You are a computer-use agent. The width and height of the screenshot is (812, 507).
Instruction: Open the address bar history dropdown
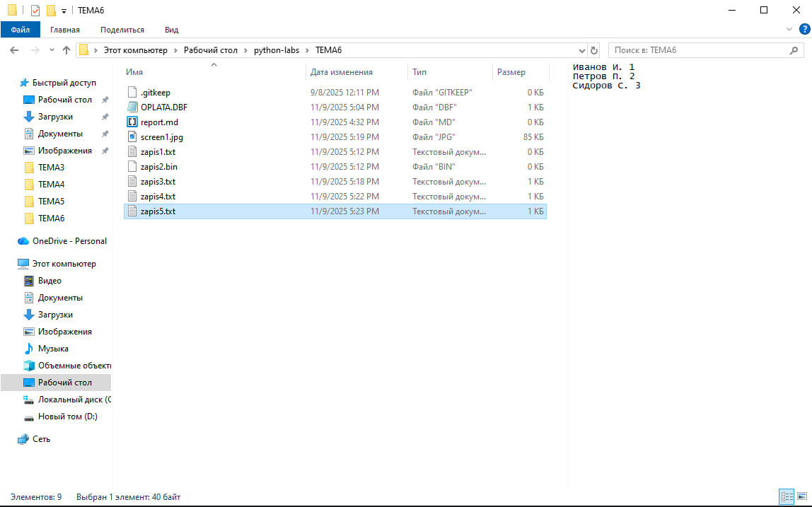point(582,50)
